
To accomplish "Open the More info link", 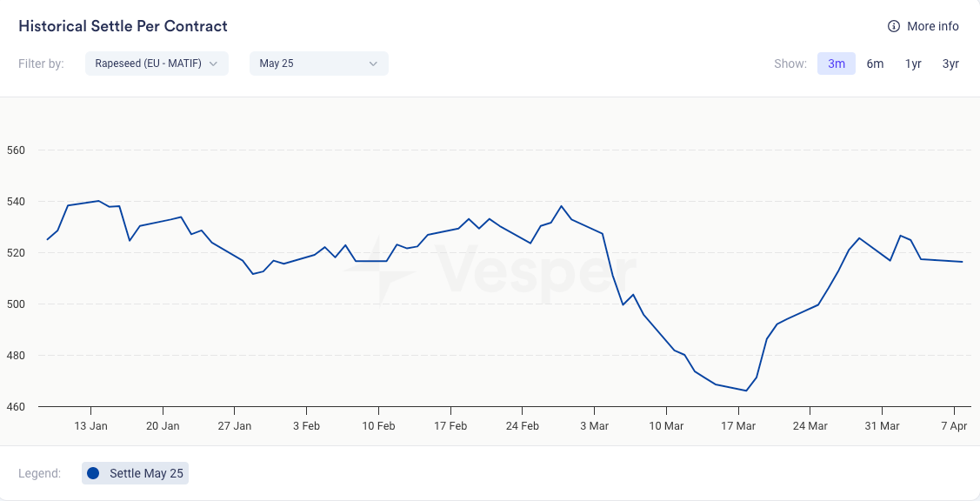I will [932, 26].
